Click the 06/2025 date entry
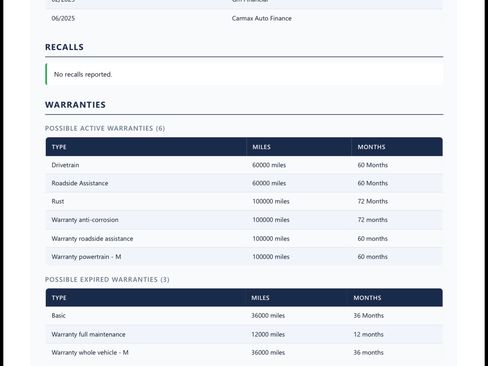This screenshot has height=366, width=488. 63,18
